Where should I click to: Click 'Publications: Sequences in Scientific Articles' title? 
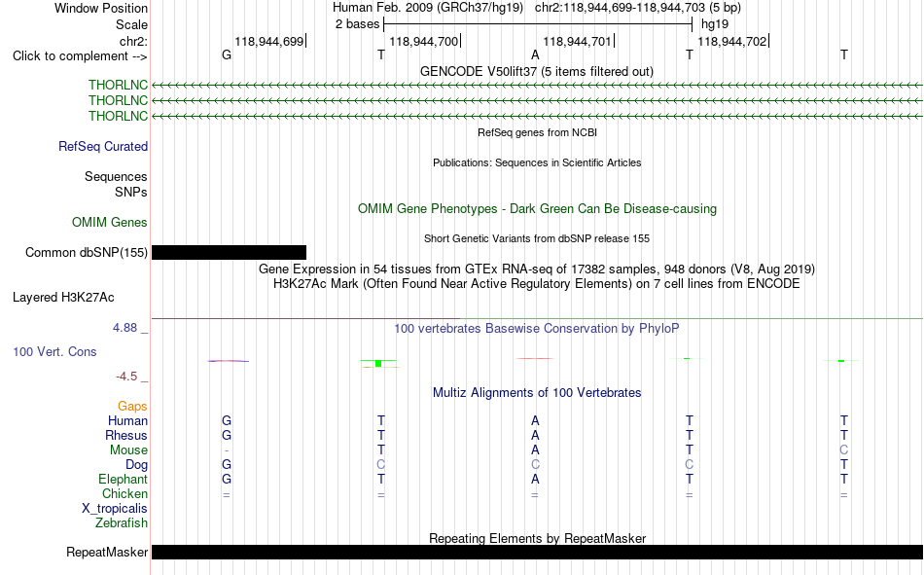(x=537, y=162)
